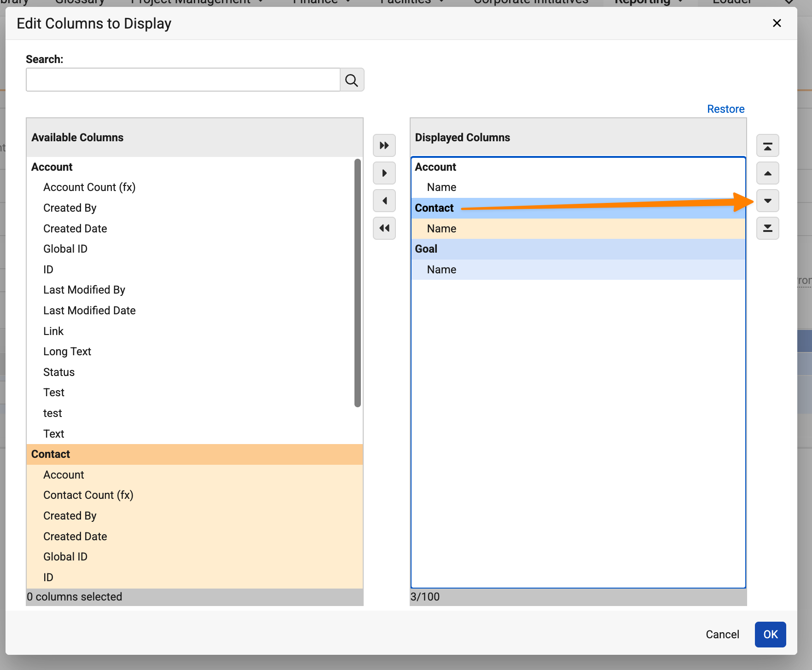Select Created By under Contact in Available Columns
The image size is (812, 670).
coord(195,516)
